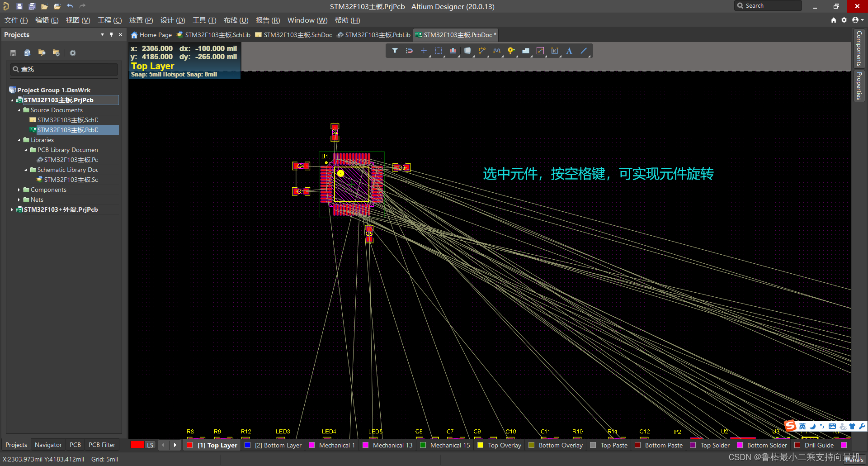This screenshot has width=868, height=466.
Task: Click the place component chip icon
Action: coord(468,51)
